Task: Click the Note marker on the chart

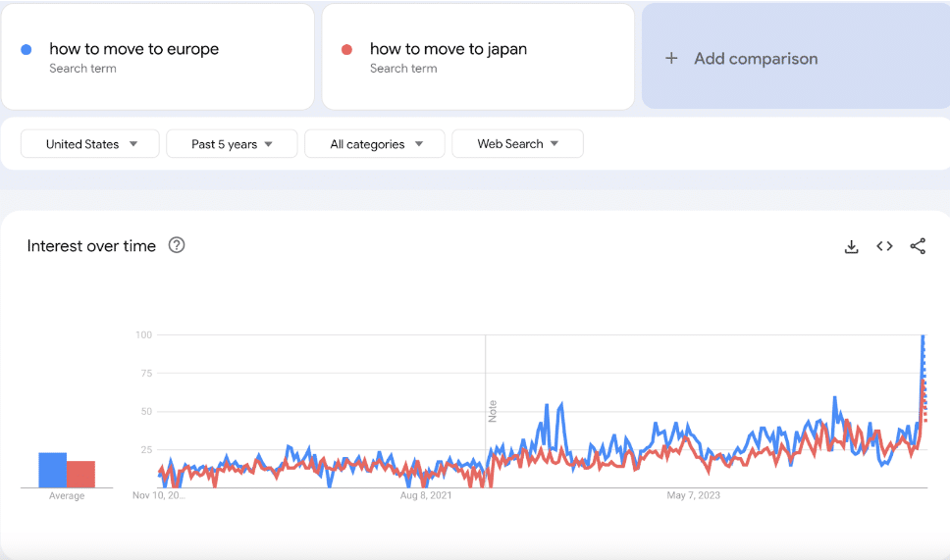Action: [493, 410]
